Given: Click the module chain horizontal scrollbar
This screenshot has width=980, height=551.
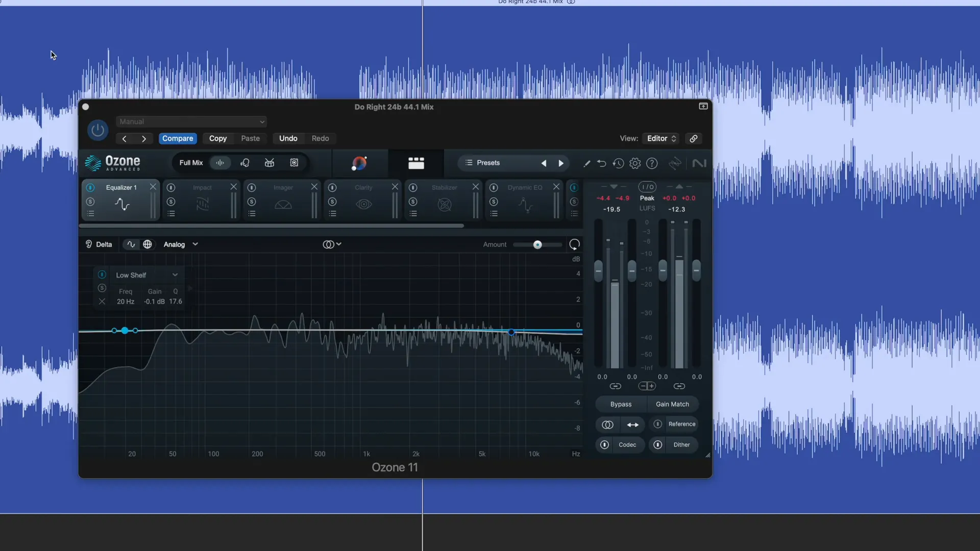Looking at the screenshot, I should (x=272, y=226).
